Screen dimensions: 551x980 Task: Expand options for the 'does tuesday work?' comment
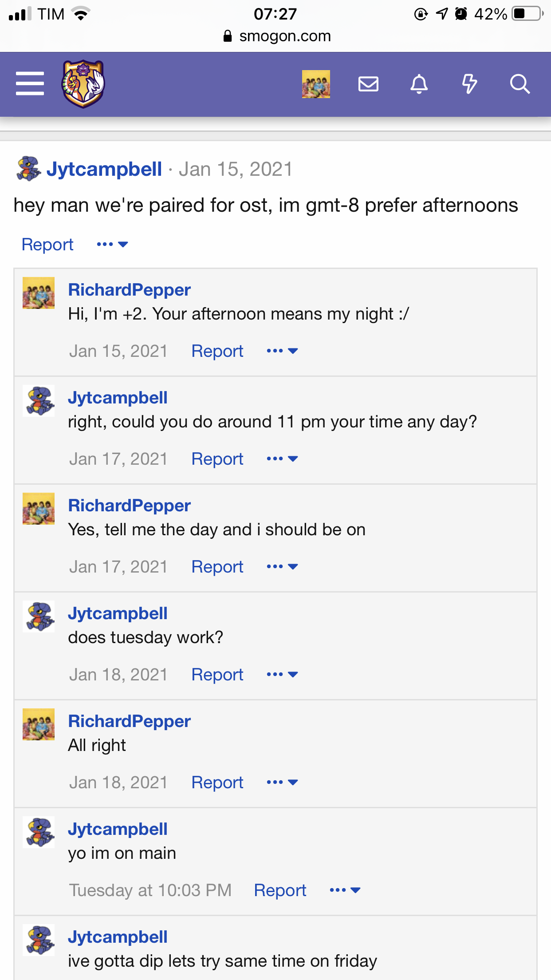[x=282, y=674]
